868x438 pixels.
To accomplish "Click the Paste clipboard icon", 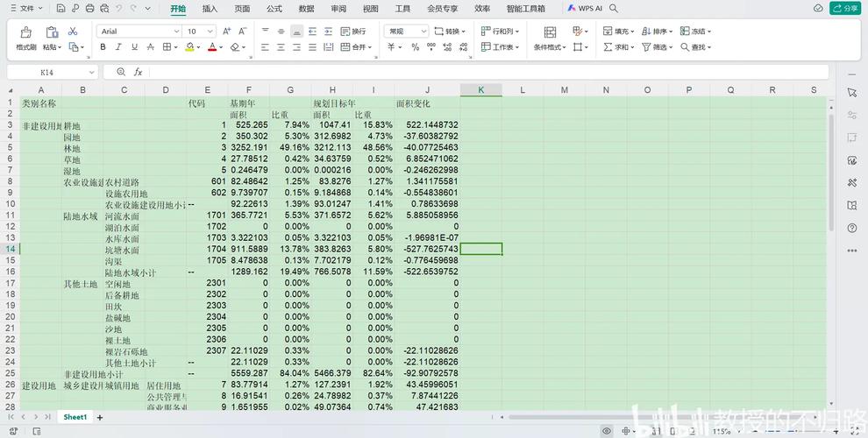I will coord(52,32).
